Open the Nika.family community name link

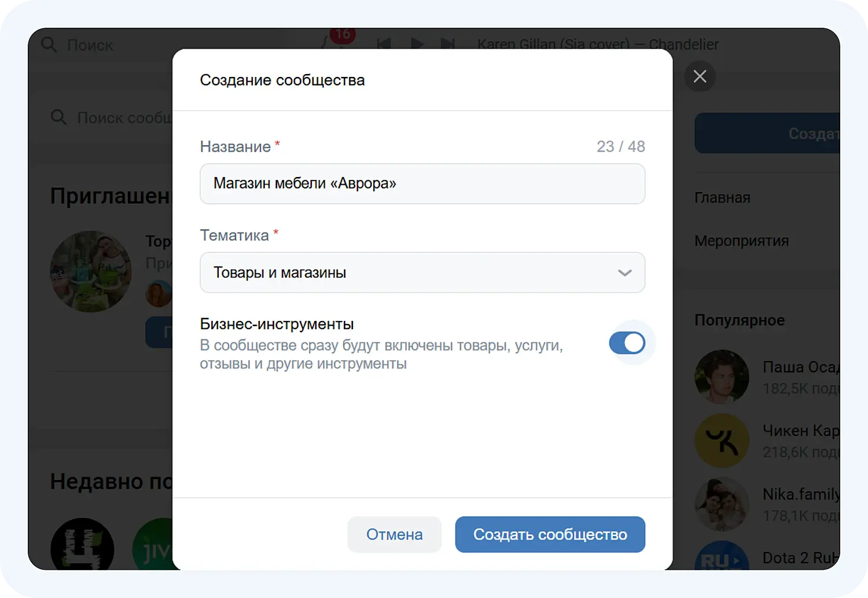click(801, 494)
